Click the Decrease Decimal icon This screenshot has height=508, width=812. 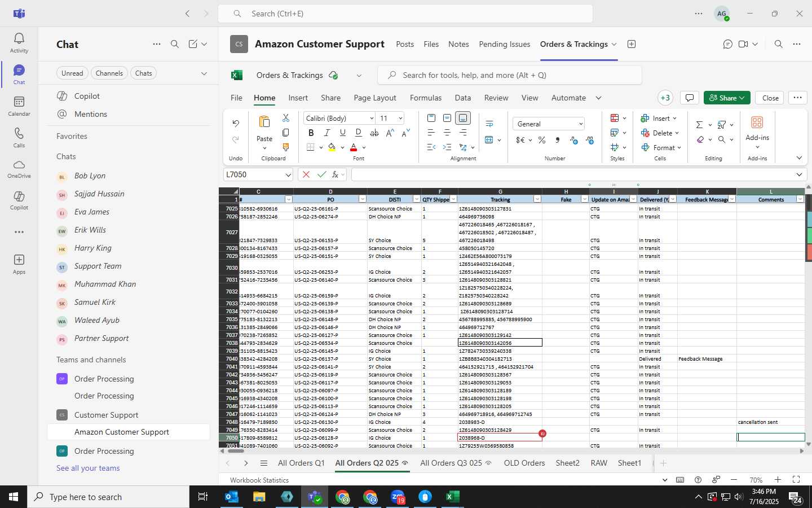click(589, 140)
